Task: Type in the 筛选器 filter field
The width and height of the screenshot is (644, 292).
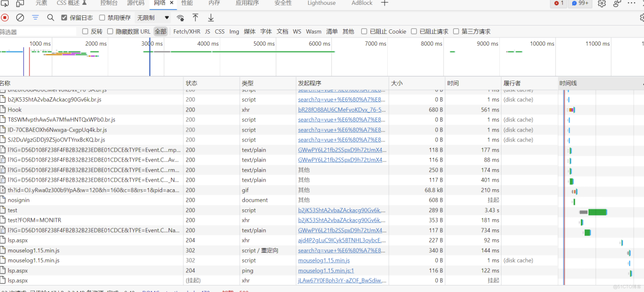Action: click(x=38, y=32)
